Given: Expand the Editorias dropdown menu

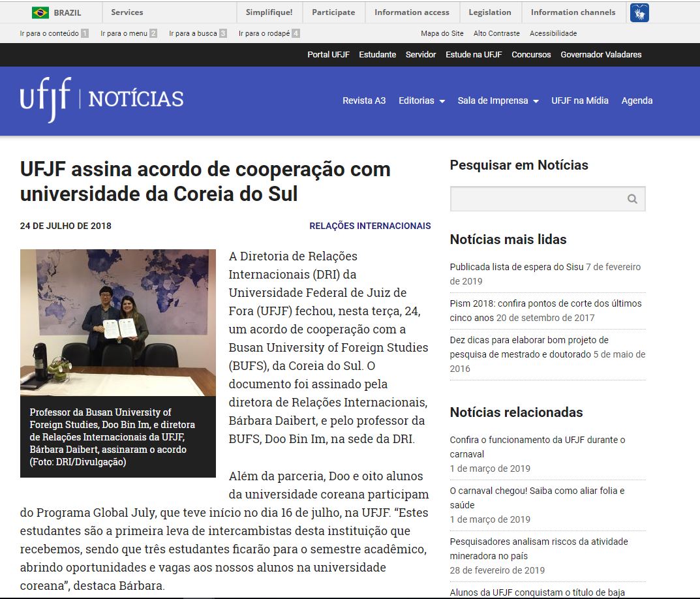Looking at the screenshot, I should [422, 100].
